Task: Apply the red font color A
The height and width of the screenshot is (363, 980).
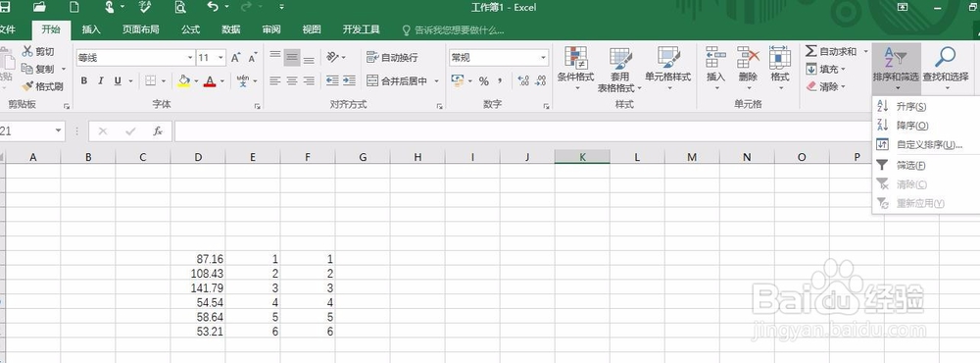Action: (x=210, y=80)
